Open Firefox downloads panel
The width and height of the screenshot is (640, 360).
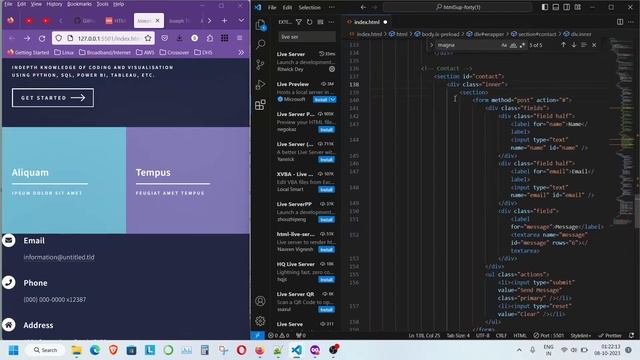pos(180,38)
